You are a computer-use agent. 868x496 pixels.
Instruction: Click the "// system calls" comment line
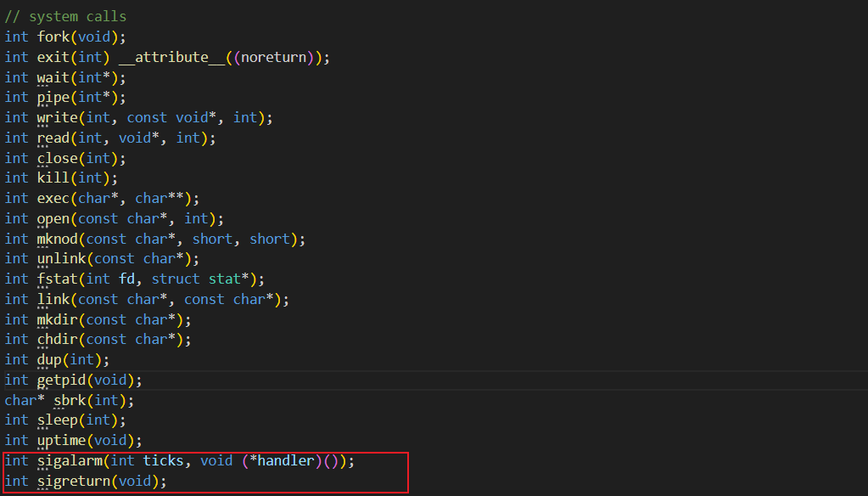pyautogui.click(x=65, y=17)
